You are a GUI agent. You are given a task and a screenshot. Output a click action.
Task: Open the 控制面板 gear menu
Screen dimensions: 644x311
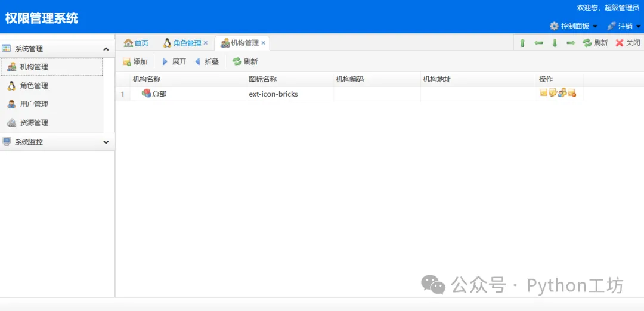click(x=574, y=26)
